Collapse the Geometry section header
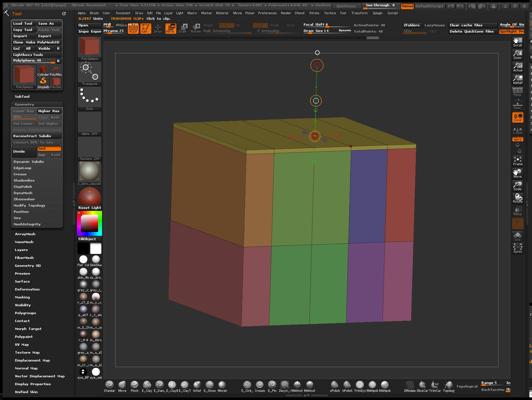The image size is (532, 400). tap(24, 105)
